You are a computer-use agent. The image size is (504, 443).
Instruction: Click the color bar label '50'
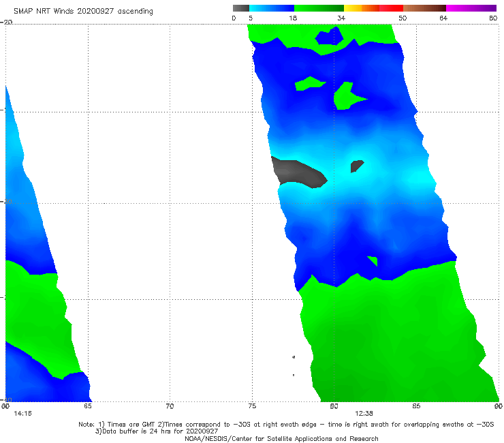pos(403,18)
